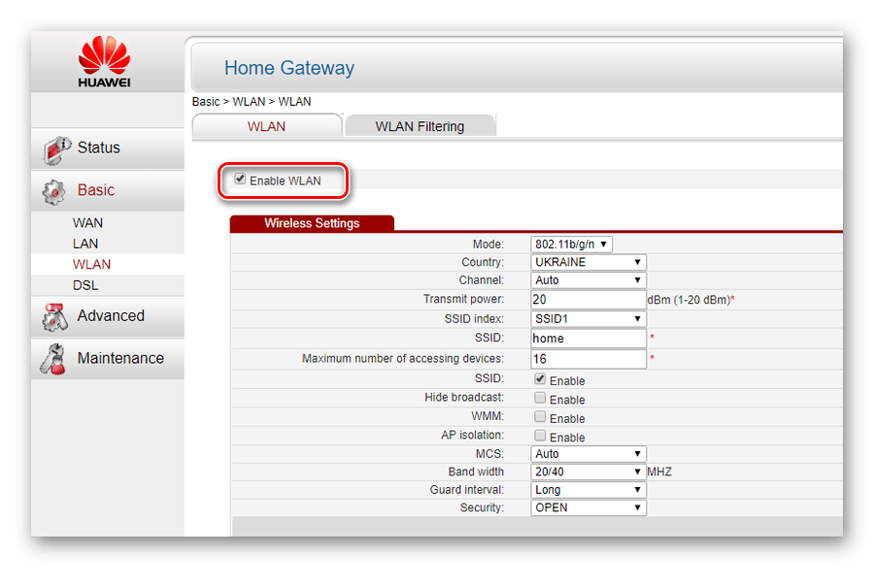Open the Advanced menu section
The width and height of the screenshot is (874, 588).
click(108, 315)
